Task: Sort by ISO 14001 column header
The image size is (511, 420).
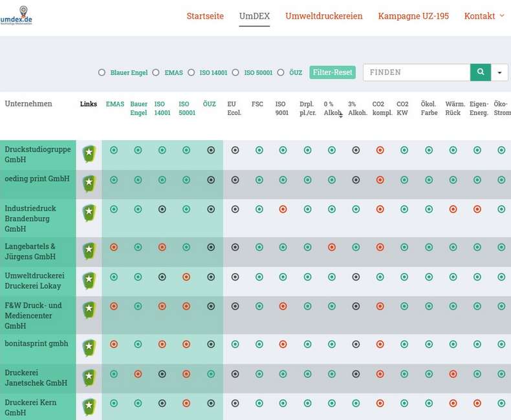Action: click(x=162, y=109)
